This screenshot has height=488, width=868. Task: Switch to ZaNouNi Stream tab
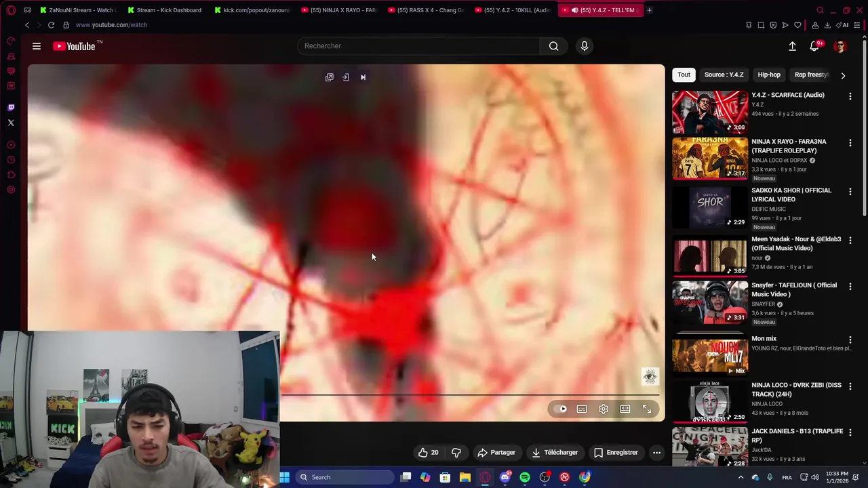pyautogui.click(x=77, y=10)
